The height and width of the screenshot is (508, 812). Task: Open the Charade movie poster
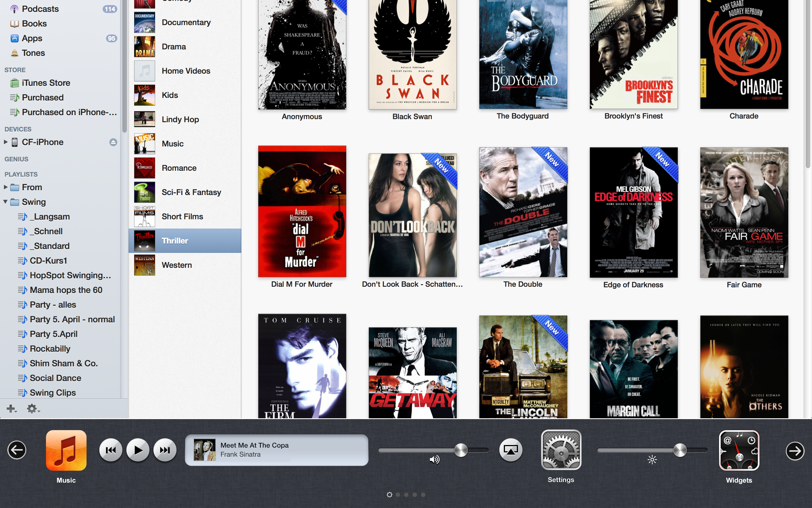click(x=744, y=54)
